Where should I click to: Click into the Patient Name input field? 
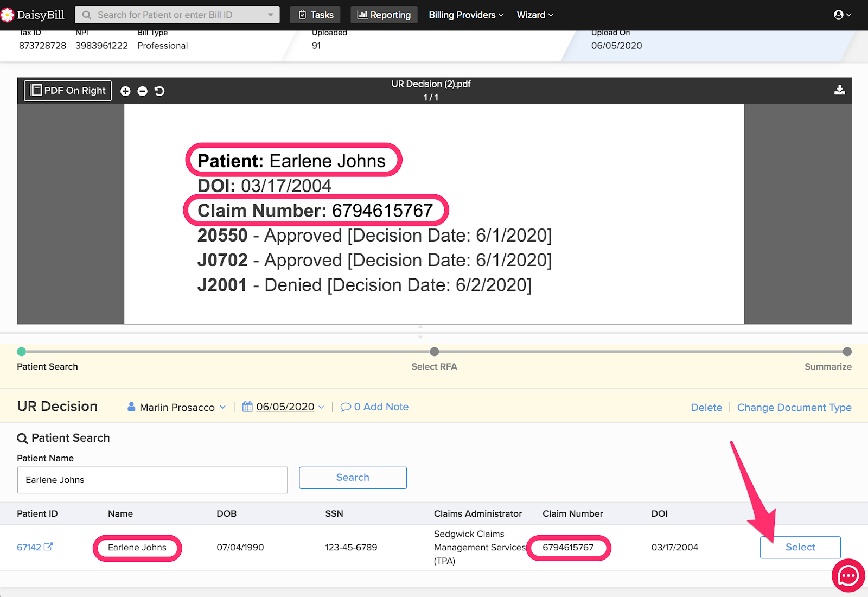tap(152, 480)
